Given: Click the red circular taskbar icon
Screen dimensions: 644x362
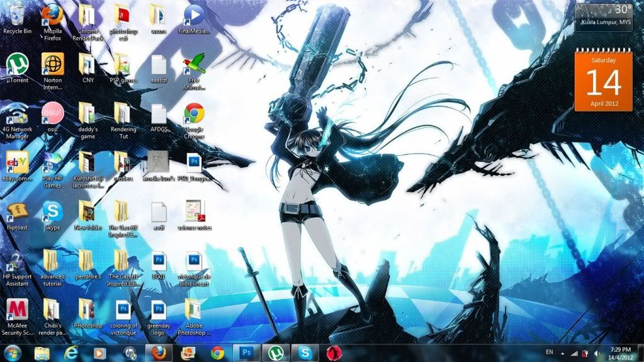Looking at the screenshot, I should (x=334, y=353).
